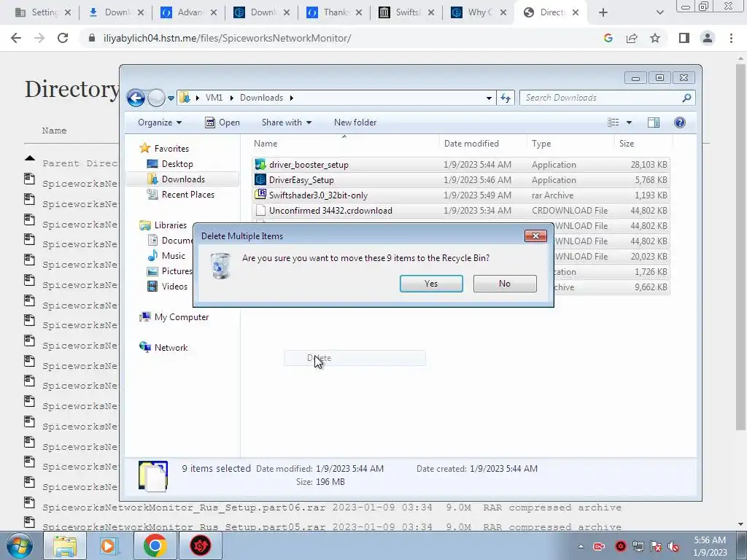Open Explorer help via question mark icon
Image resolution: width=747 pixels, height=560 pixels.
pos(680,122)
